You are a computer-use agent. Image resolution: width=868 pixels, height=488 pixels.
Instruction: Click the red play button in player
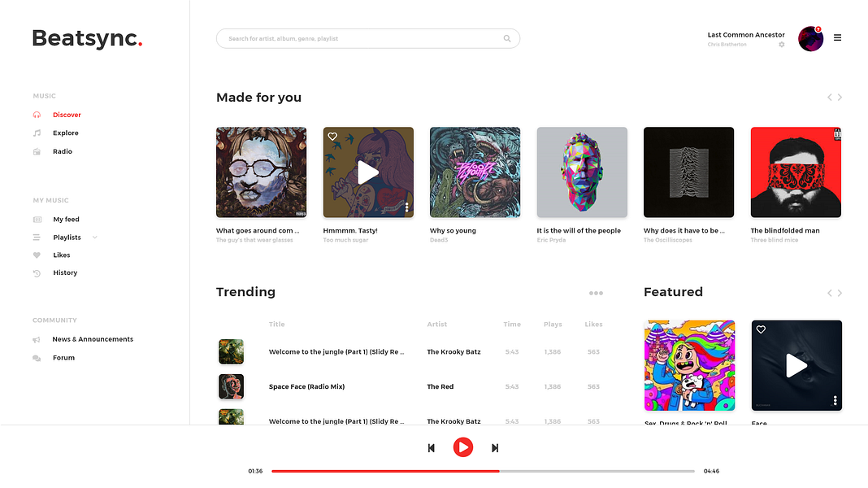click(462, 447)
